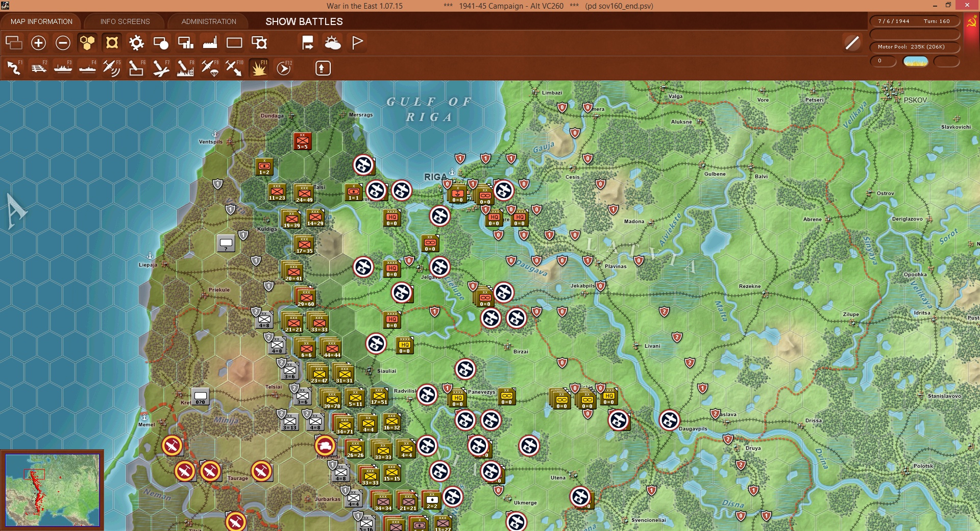Click the Siauliai city label
The height and width of the screenshot is (531, 980).
(x=386, y=371)
